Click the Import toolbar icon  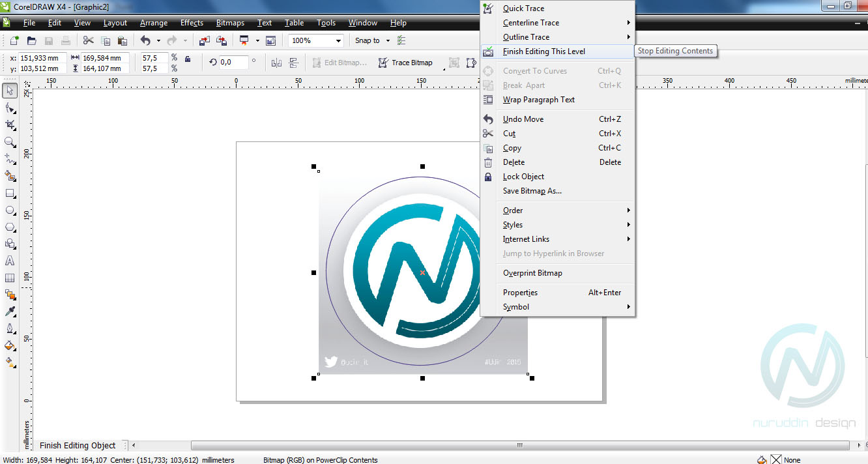(205, 40)
